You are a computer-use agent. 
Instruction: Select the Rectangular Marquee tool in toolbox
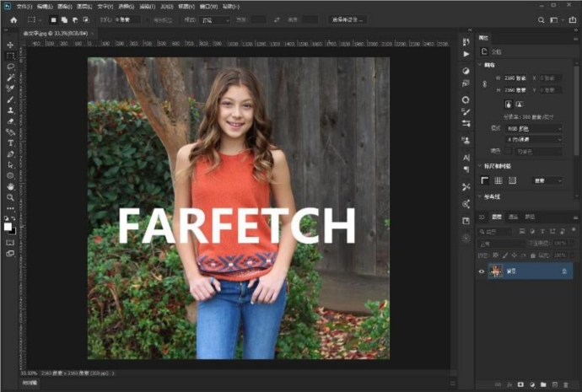point(10,56)
